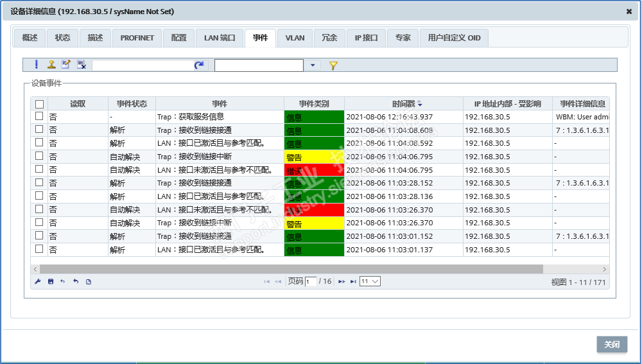Open the LAN 端口 tab
Viewport: 642px width, 364px height.
(x=220, y=38)
